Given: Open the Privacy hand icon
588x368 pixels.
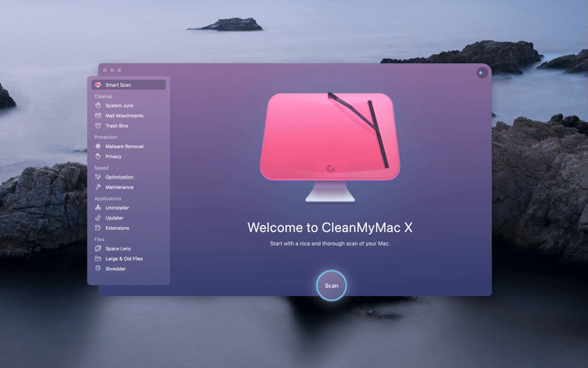Looking at the screenshot, I should 98,156.
